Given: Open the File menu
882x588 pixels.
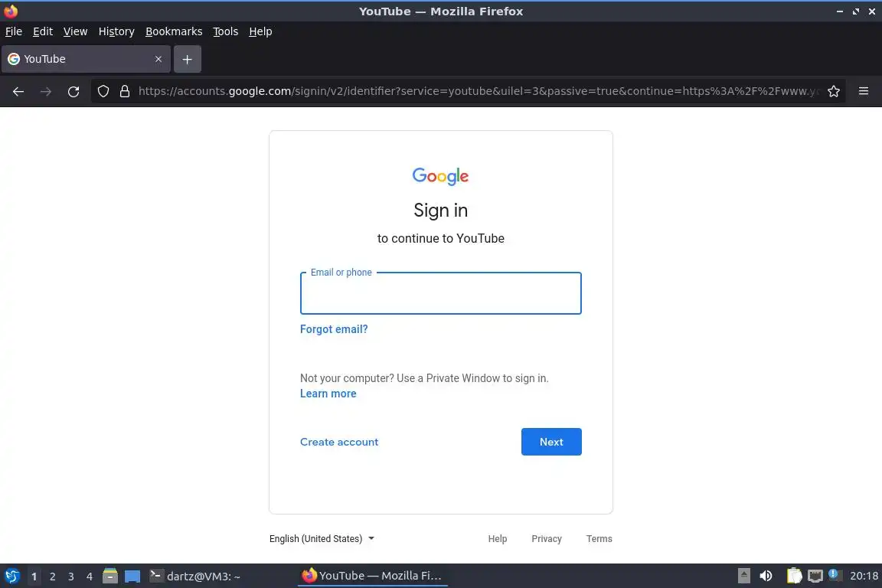Looking at the screenshot, I should [14, 31].
